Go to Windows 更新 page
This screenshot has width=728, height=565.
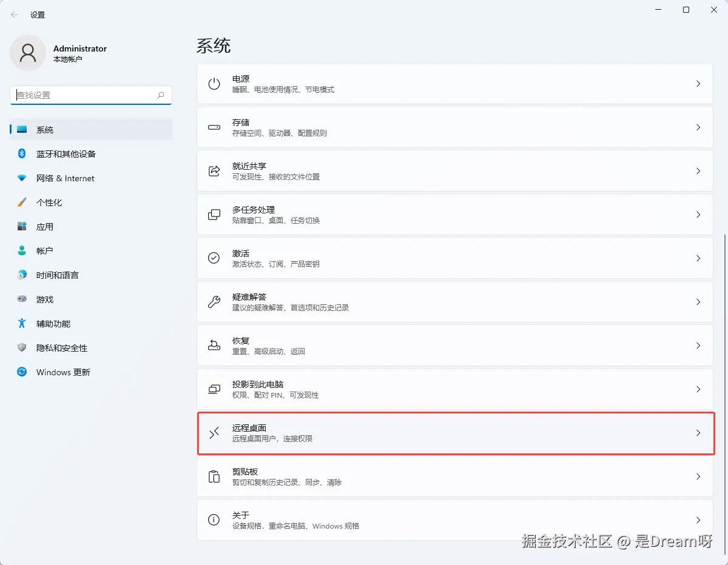(91, 372)
